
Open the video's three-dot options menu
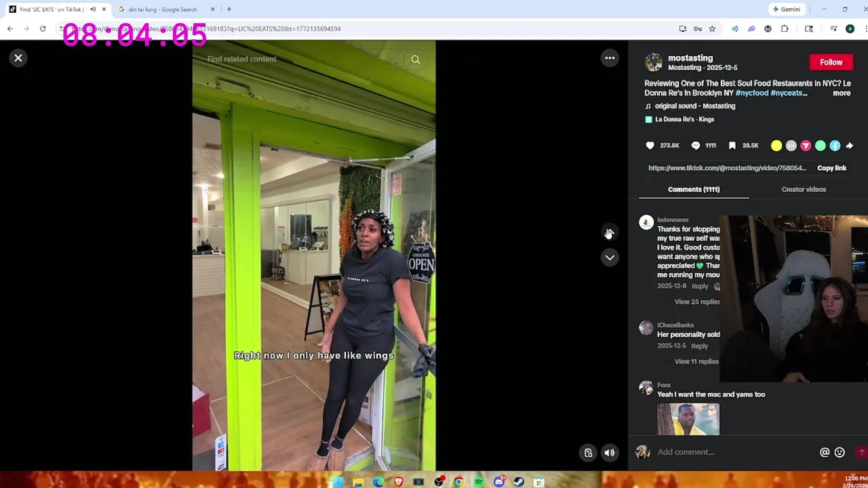click(610, 58)
